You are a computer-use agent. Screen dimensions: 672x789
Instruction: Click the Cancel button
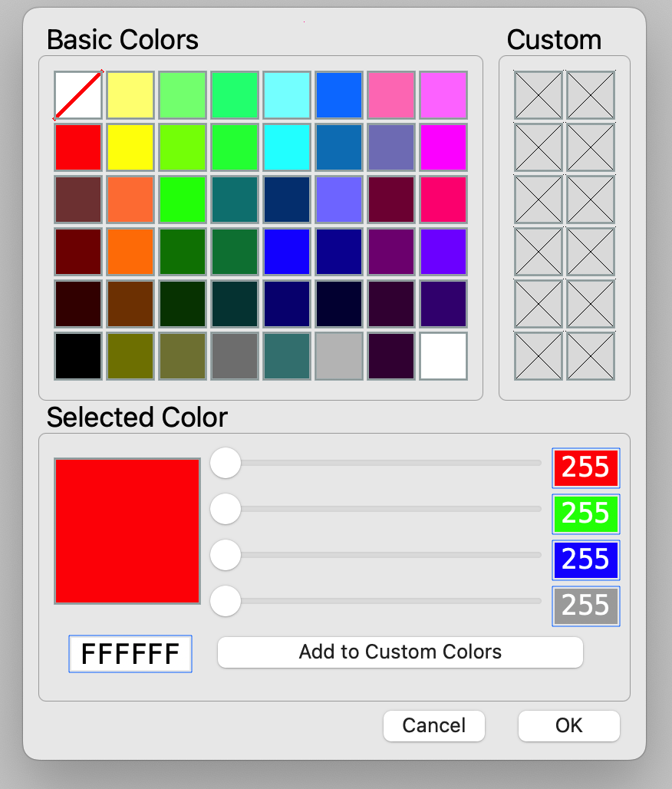[x=434, y=725]
